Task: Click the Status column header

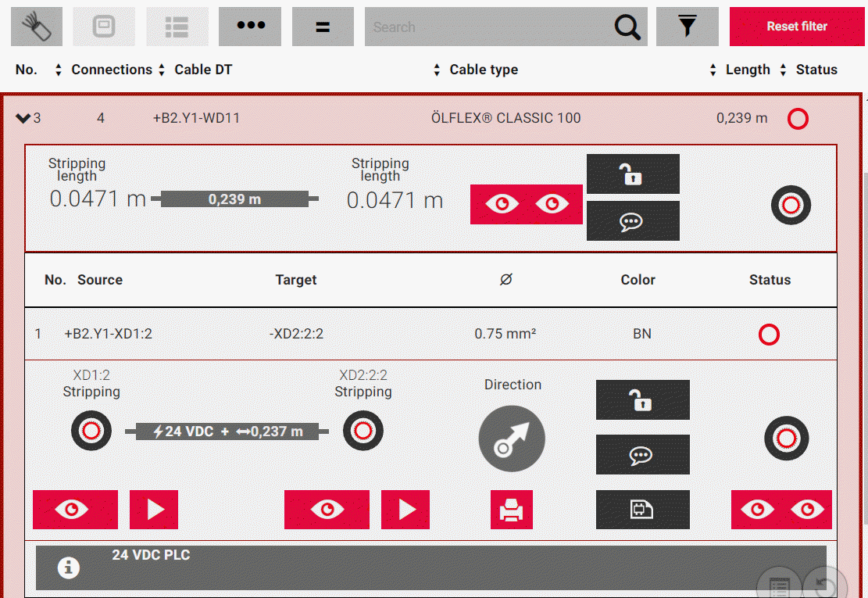Action: [816, 69]
